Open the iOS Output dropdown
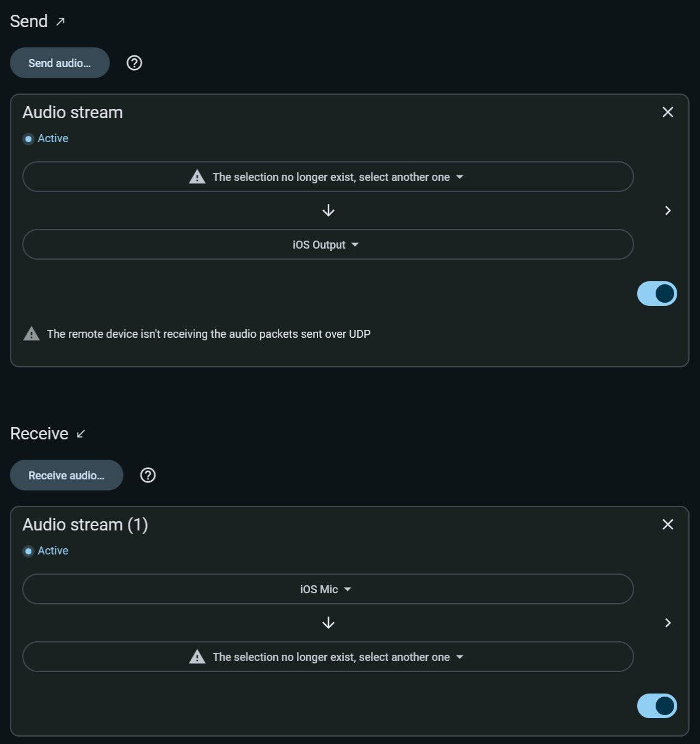 coord(327,245)
